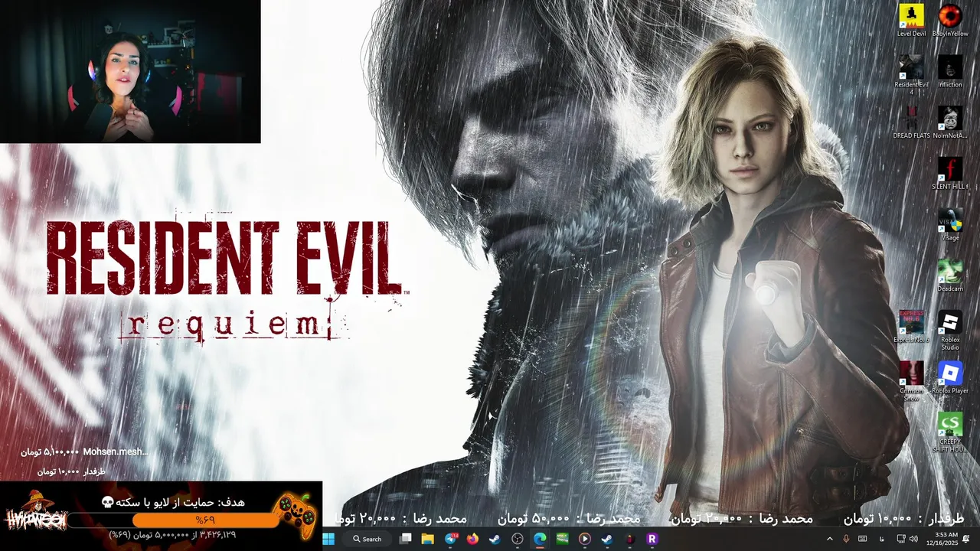The height and width of the screenshot is (551, 980).
Task: Click the webcam overlay thumbnail
Action: point(130,71)
